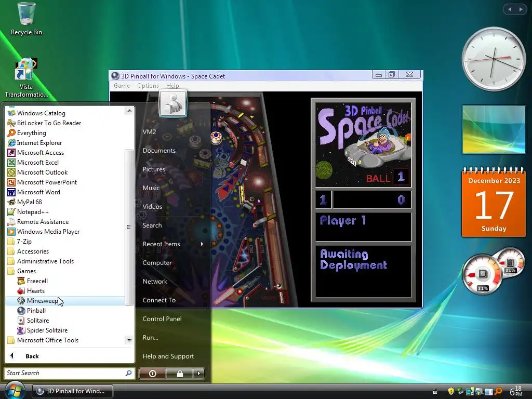
Task: Open the Help menu in Pinball
Action: pyautogui.click(x=172, y=86)
